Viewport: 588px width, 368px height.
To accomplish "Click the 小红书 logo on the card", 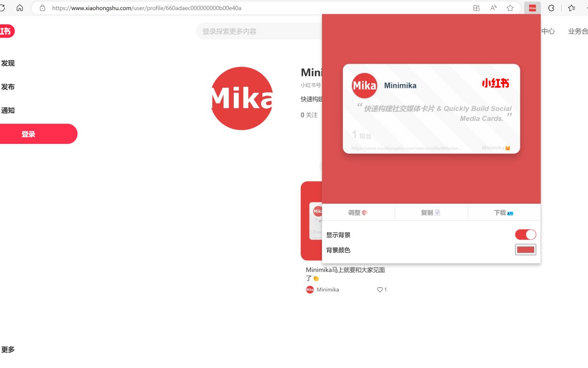I will click(495, 83).
